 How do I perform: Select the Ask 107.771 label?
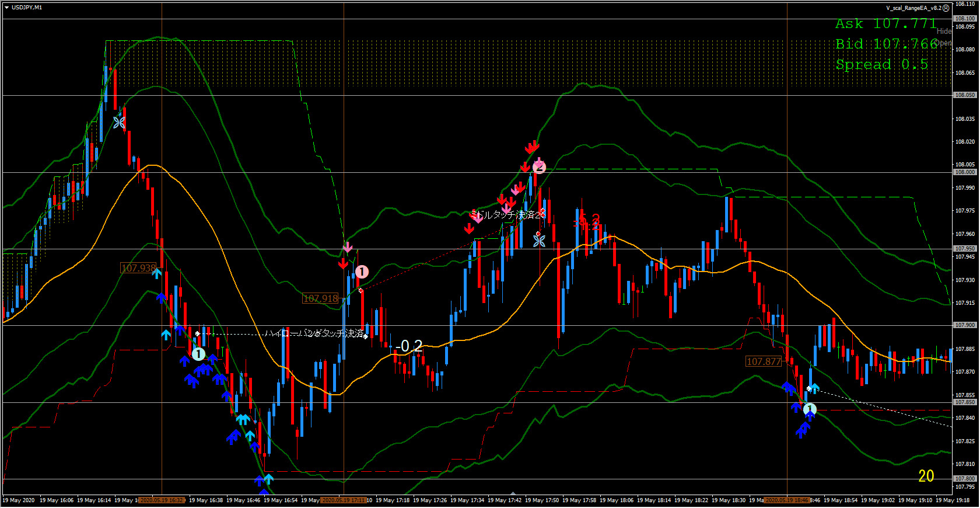tap(885, 24)
